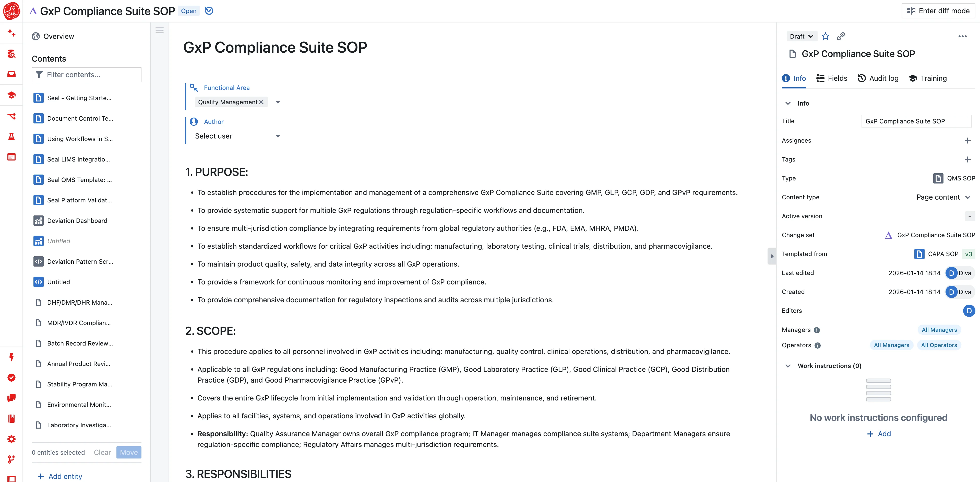Add a tag with the plus icon
980x482 pixels.
point(967,159)
